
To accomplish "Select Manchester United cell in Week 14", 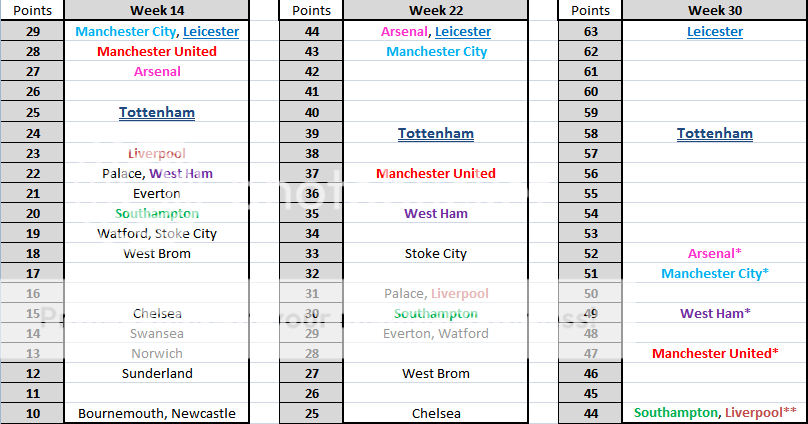I will [156, 51].
